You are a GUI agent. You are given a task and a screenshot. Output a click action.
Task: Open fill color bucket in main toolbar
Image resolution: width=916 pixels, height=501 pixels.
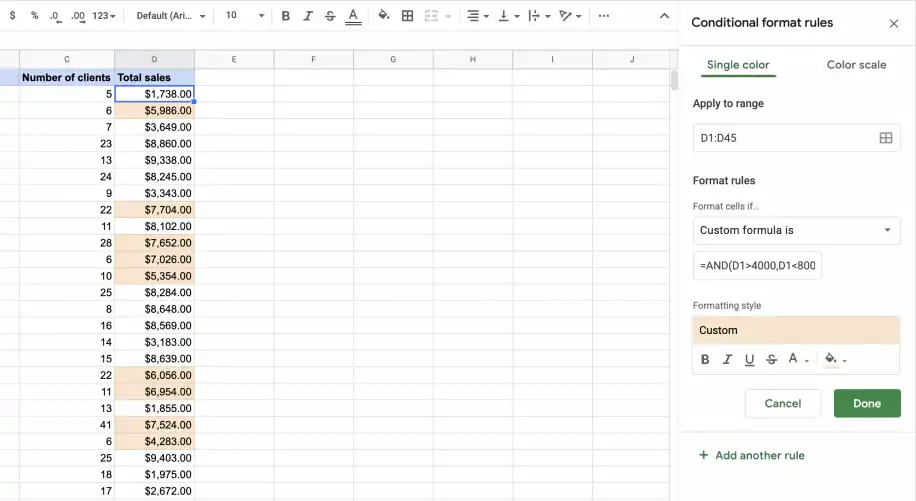(383, 16)
